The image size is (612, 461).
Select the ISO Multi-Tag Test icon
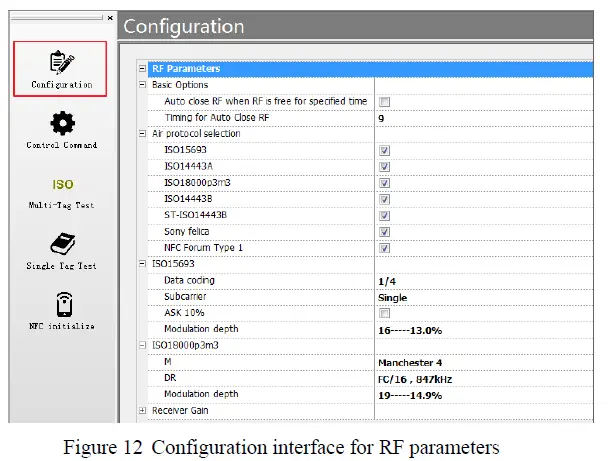tap(62, 185)
